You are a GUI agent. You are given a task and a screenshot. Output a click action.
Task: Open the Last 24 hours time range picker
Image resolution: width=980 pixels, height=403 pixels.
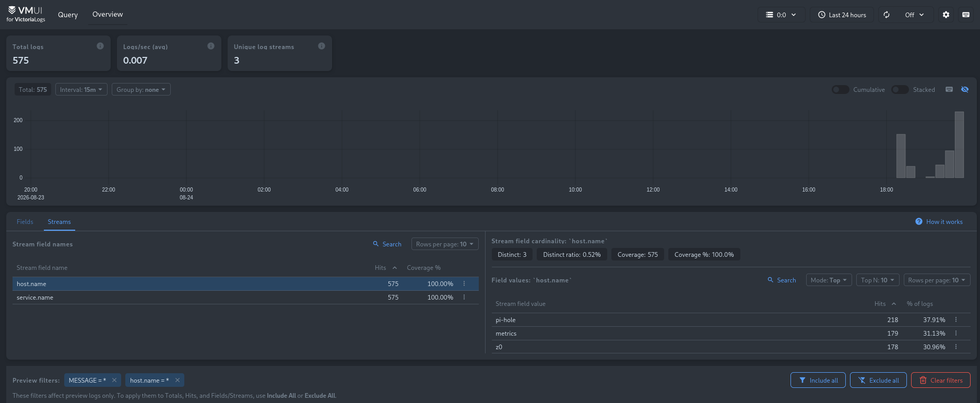(x=842, y=15)
